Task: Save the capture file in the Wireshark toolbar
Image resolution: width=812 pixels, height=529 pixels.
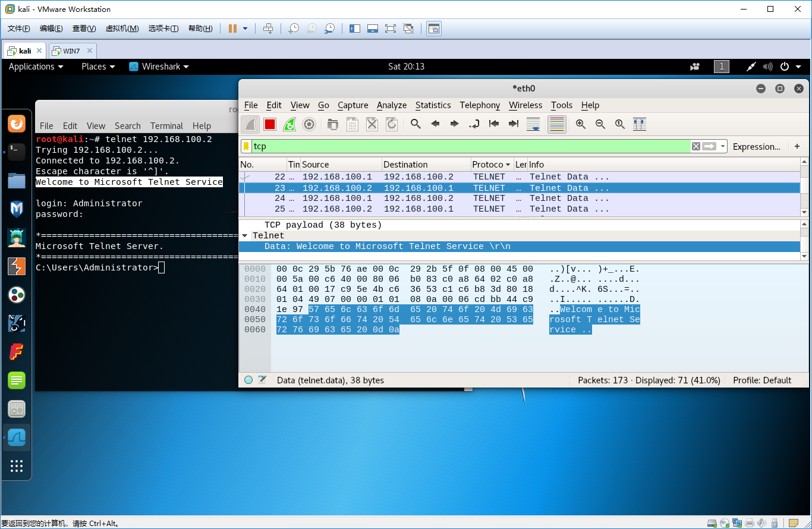Action: point(353,124)
